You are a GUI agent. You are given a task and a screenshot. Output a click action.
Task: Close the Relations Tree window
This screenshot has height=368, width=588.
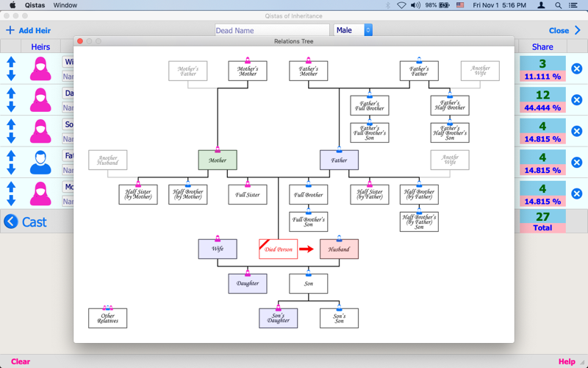point(80,41)
